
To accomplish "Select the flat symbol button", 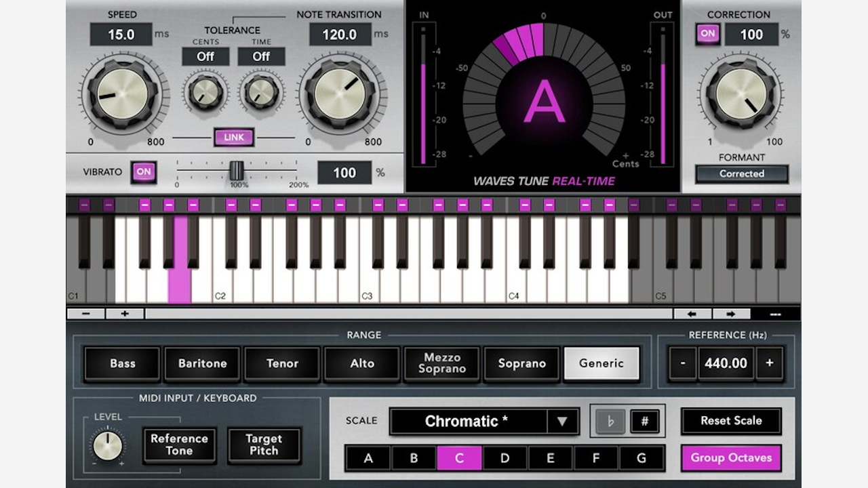I will coord(610,421).
